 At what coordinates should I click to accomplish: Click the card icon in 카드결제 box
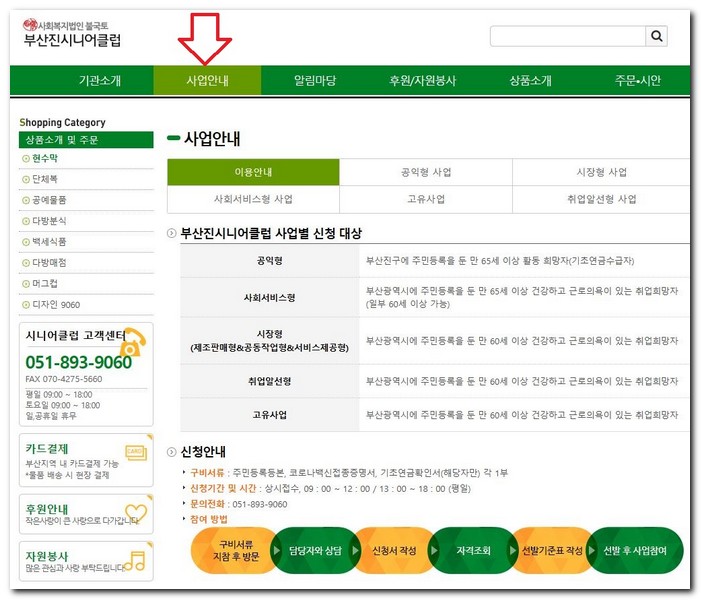135,452
